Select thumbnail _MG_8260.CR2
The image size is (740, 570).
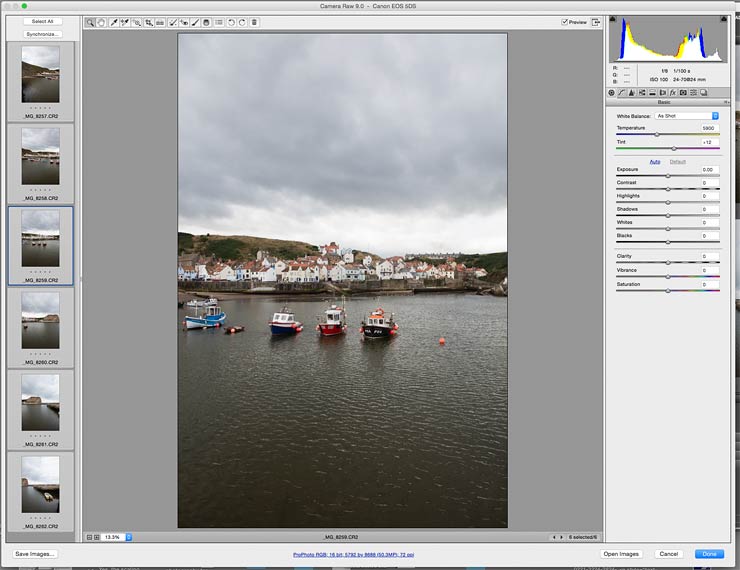pyautogui.click(x=41, y=327)
